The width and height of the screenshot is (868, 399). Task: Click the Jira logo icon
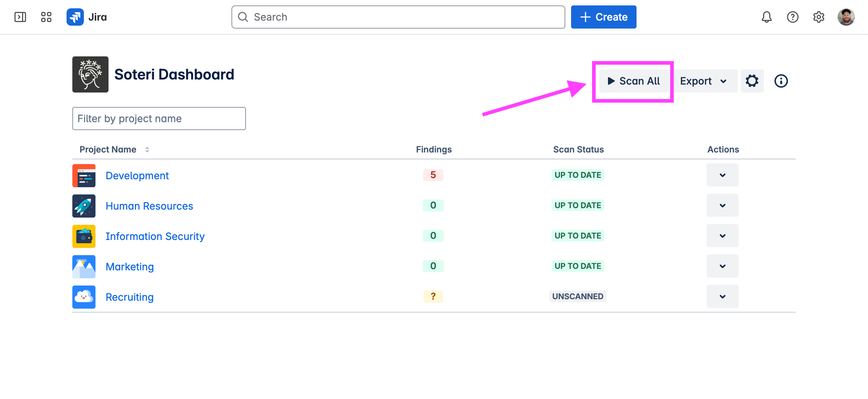(75, 17)
